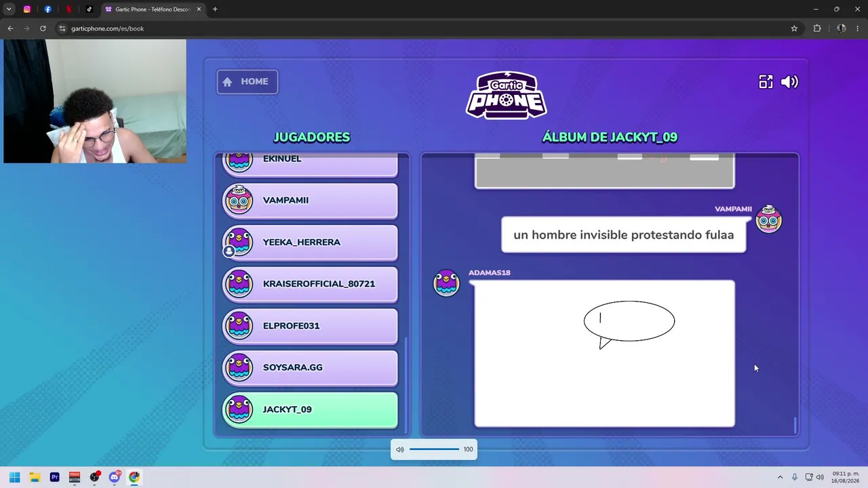The image size is (868, 488).
Task: Reload the Gartic Phone page
Action: 43,28
